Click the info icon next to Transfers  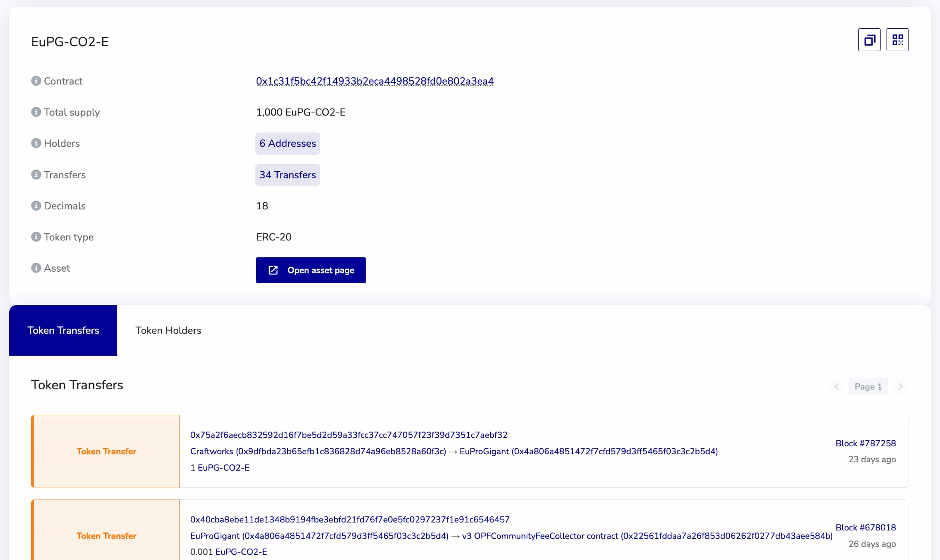tap(36, 175)
